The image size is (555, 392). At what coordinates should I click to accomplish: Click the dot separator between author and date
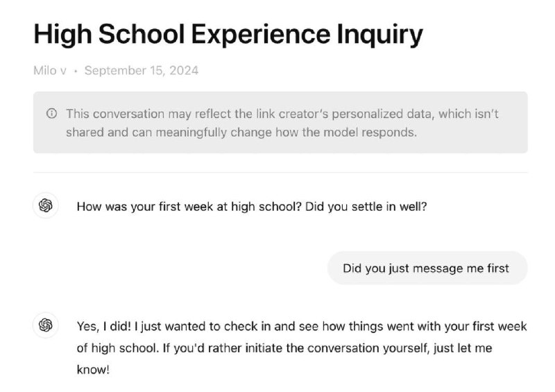click(76, 71)
